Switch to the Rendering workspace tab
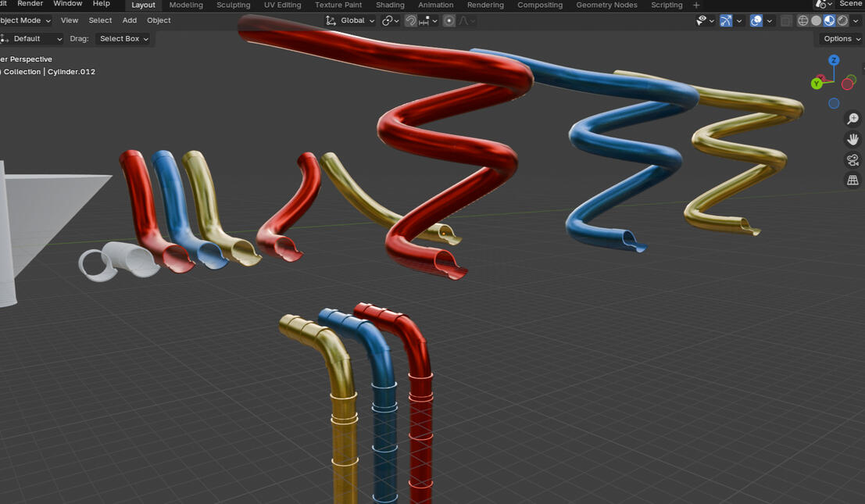 coord(485,5)
